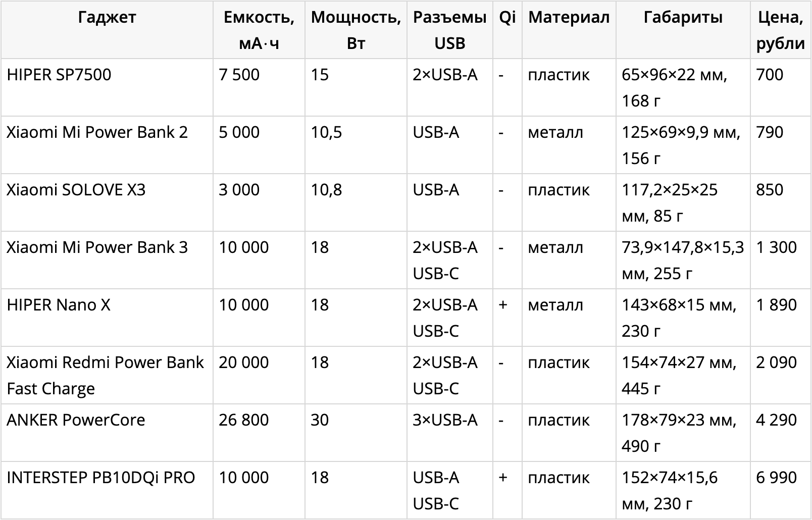
Task: Select the Xiaomi Mi Power Bank 2 cell
Action: pyautogui.click(x=107, y=145)
